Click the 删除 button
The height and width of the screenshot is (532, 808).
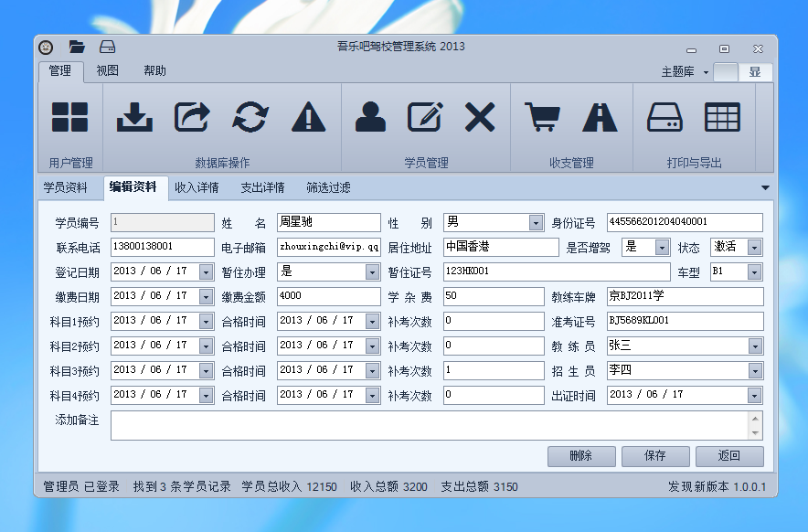[x=581, y=456]
